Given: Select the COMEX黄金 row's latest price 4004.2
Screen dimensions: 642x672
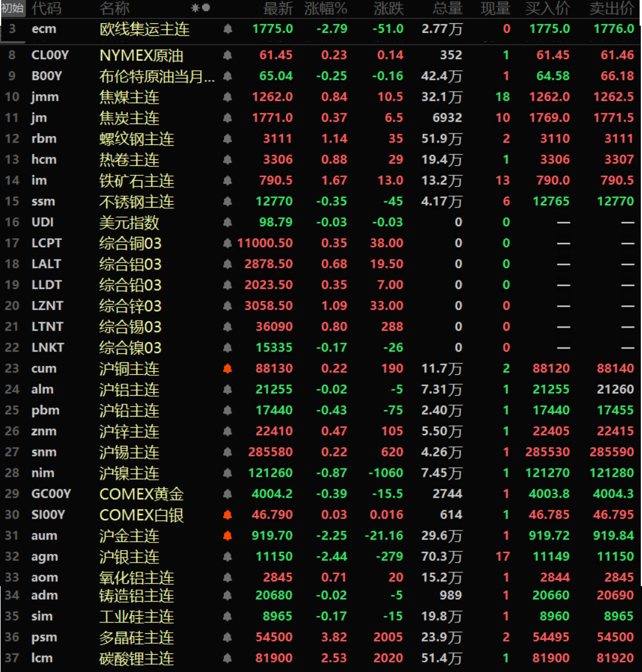Looking at the screenshot, I should coord(272,494).
